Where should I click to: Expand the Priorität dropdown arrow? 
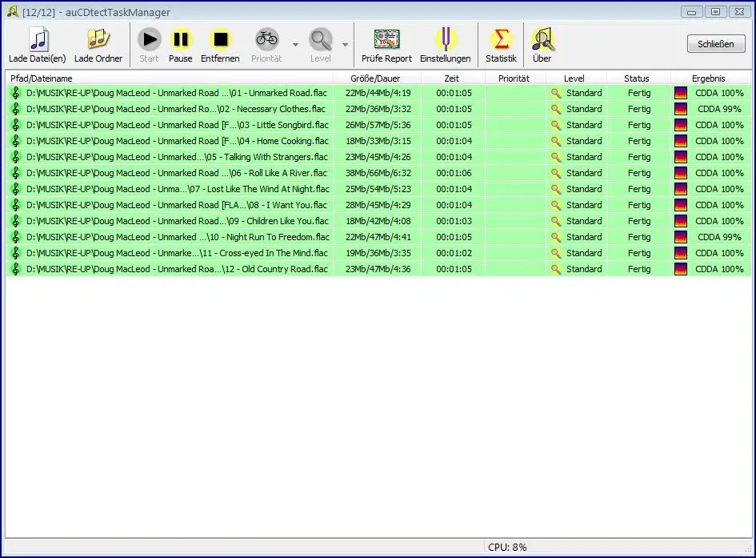coord(295,45)
